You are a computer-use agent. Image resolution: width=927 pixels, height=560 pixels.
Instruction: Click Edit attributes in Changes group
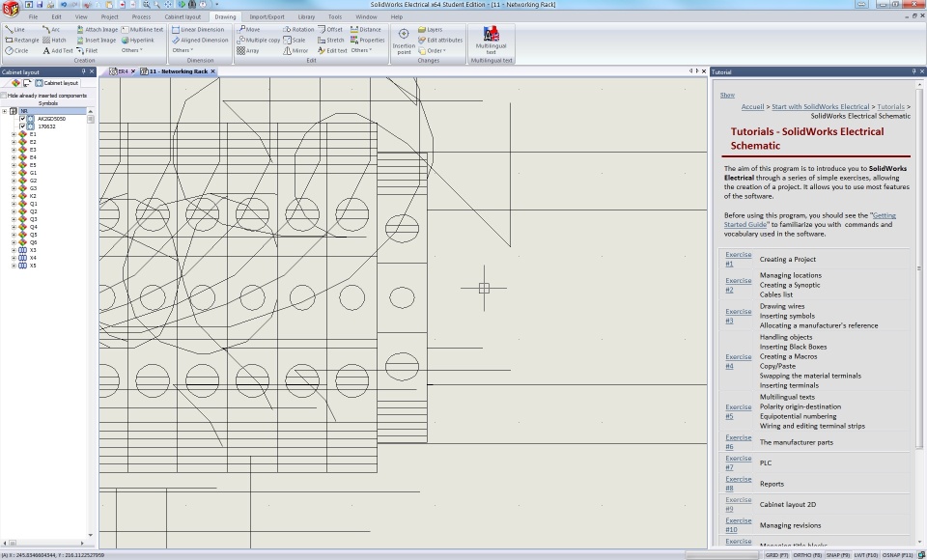tap(440, 41)
